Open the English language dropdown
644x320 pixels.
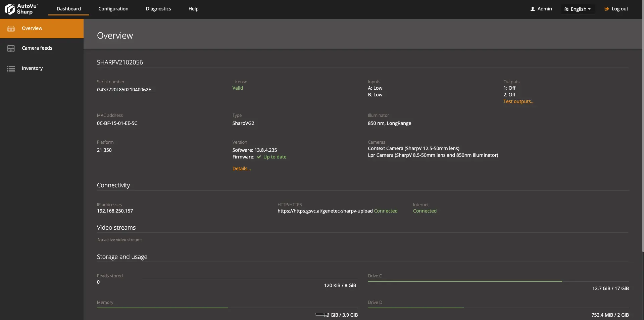[x=578, y=9]
